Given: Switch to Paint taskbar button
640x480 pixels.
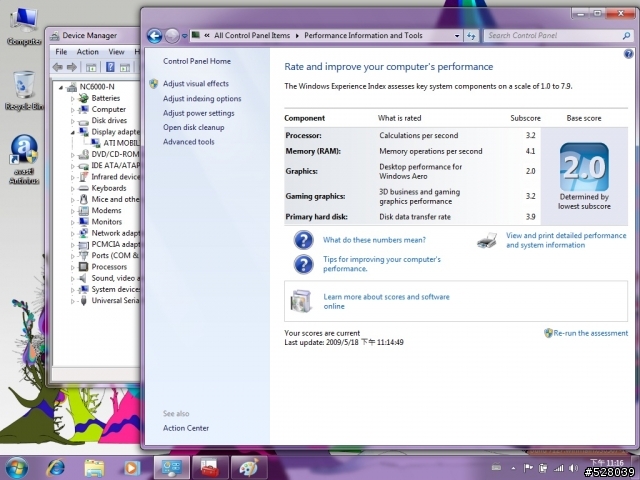Looking at the screenshot, I should point(249,468).
